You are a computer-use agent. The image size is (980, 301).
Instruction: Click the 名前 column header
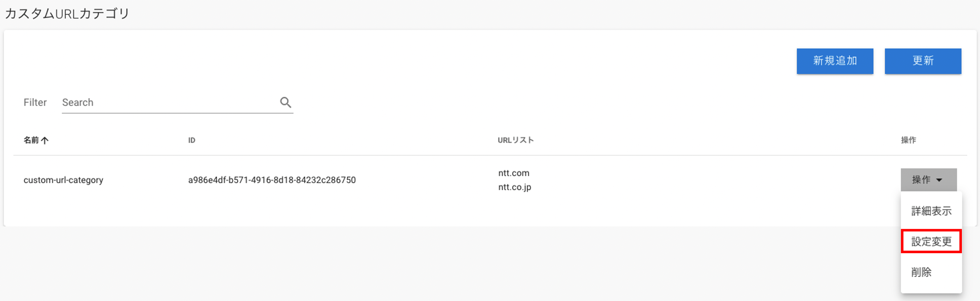pyautogui.click(x=31, y=140)
